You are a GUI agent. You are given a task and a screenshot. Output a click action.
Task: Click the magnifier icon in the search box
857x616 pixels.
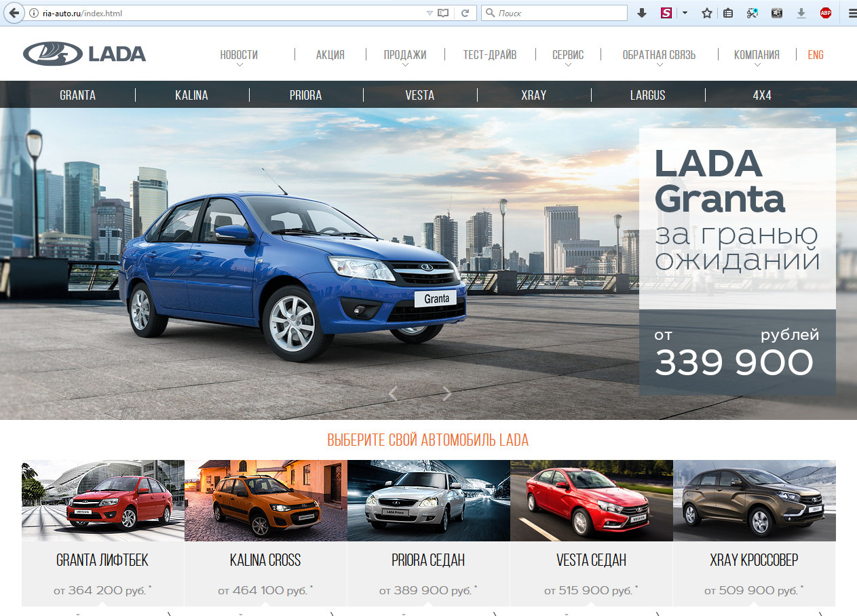point(489,13)
